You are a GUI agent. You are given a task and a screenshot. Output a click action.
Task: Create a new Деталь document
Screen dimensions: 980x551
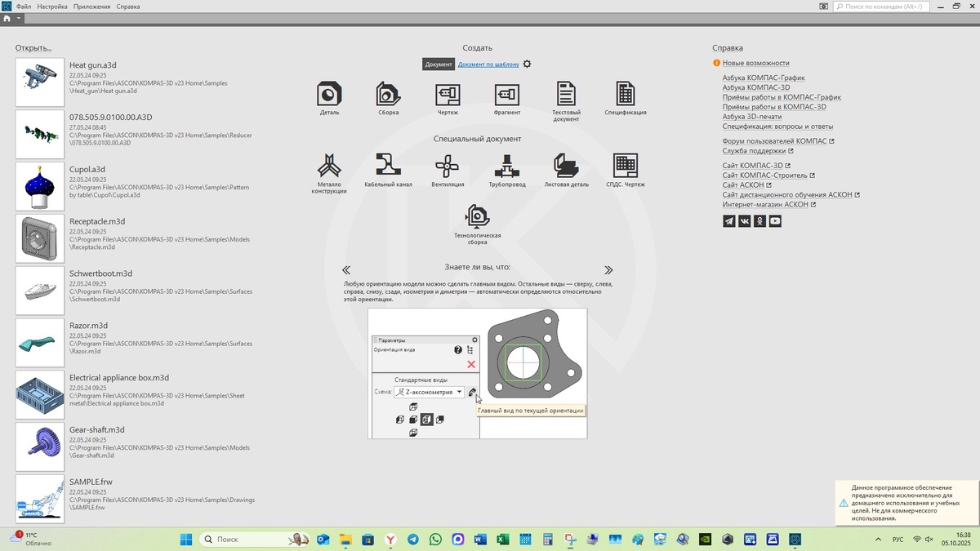[329, 97]
